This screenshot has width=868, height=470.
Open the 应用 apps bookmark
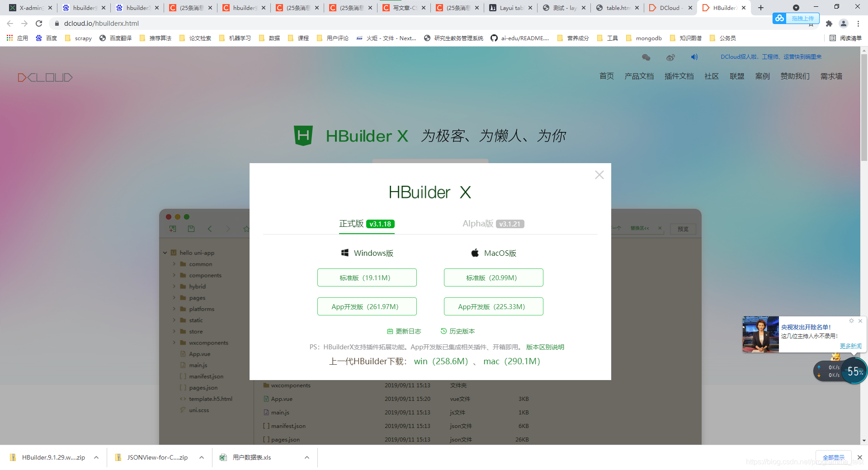(x=17, y=38)
